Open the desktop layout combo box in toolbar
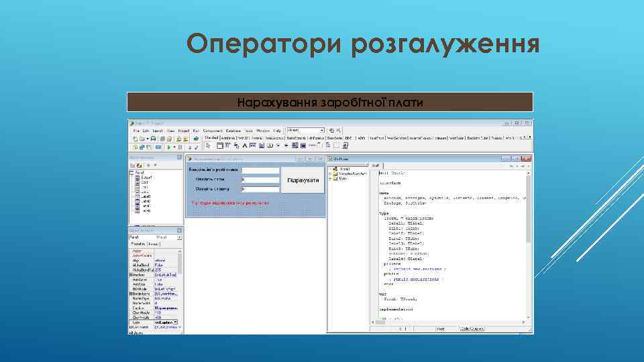Image resolution: width=644 pixels, height=362 pixels. (x=306, y=130)
